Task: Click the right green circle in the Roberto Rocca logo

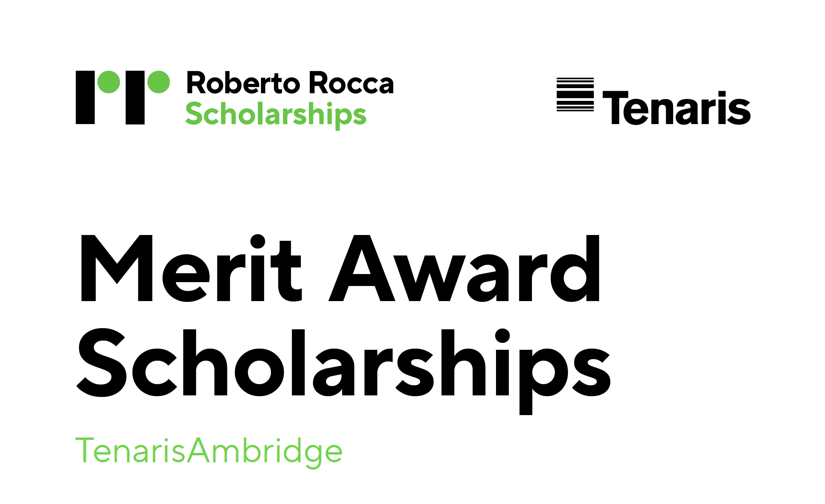Action: tap(159, 82)
